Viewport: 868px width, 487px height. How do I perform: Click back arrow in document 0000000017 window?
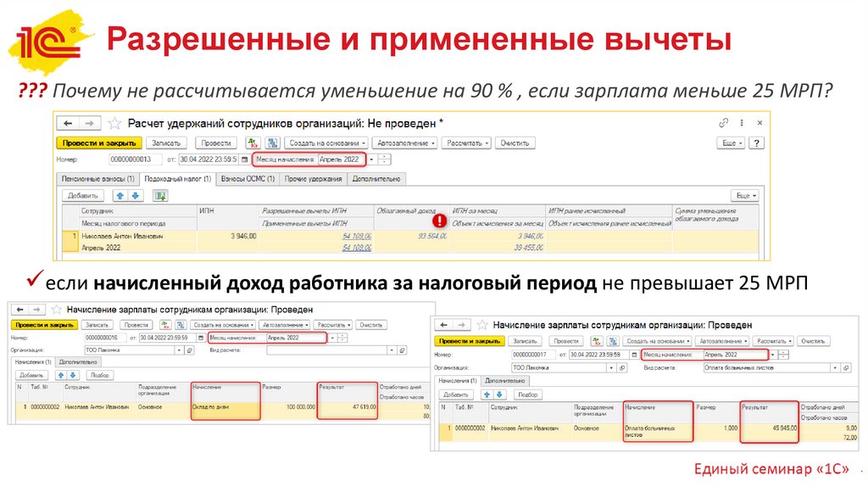pos(443,325)
